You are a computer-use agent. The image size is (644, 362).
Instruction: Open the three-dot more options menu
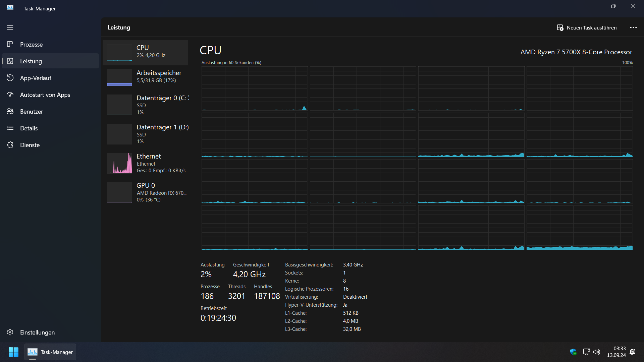[x=633, y=27]
